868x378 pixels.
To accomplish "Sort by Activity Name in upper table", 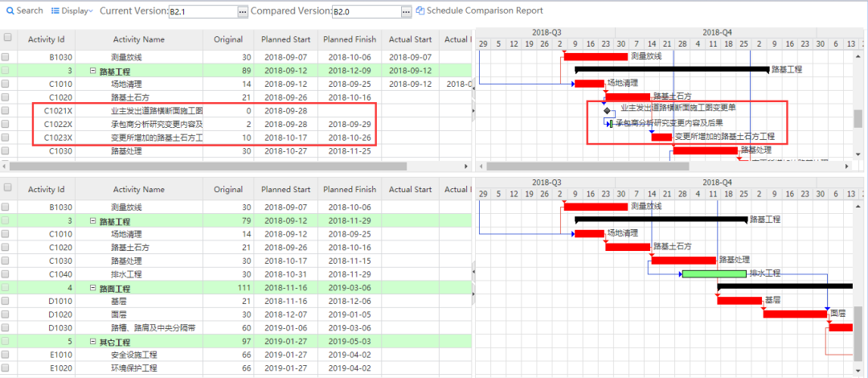I will [139, 39].
